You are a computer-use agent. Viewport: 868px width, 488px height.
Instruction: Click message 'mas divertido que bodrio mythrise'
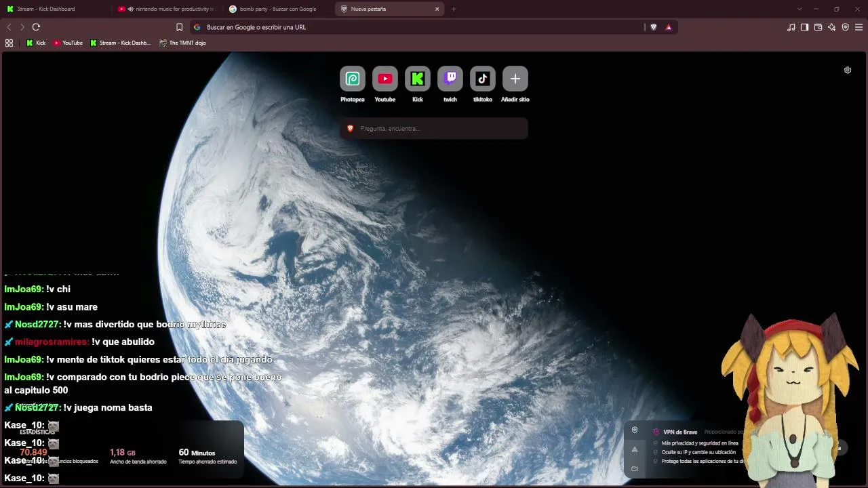tap(150, 325)
